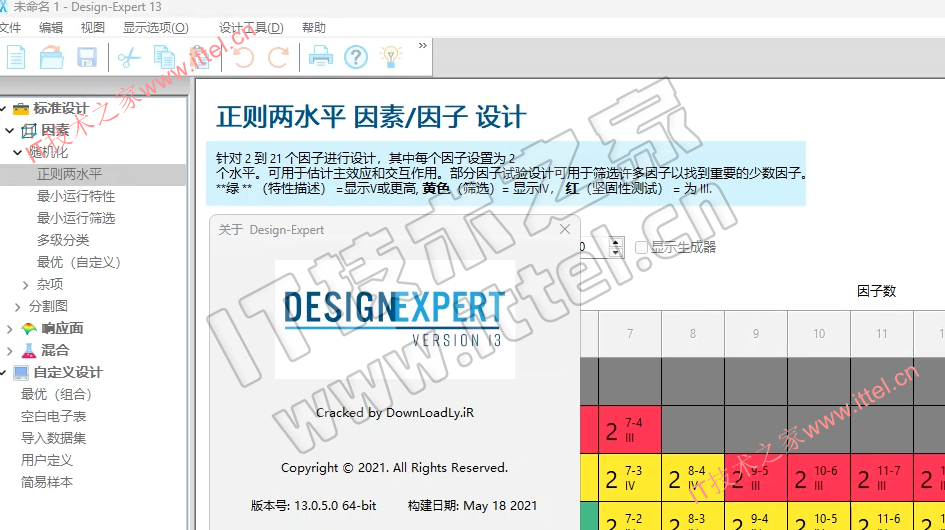Expand the 混合 tree node
The height and width of the screenshot is (530, 945).
coord(10,350)
